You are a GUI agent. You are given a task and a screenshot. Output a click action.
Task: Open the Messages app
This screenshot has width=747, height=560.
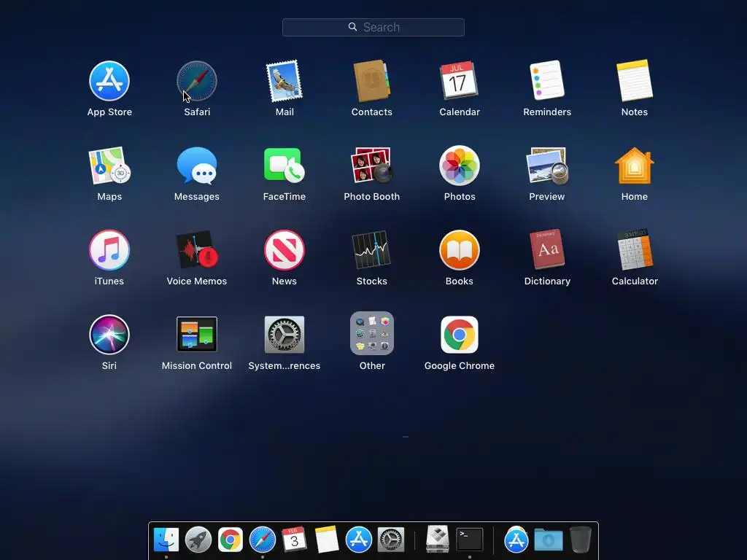pos(197,166)
